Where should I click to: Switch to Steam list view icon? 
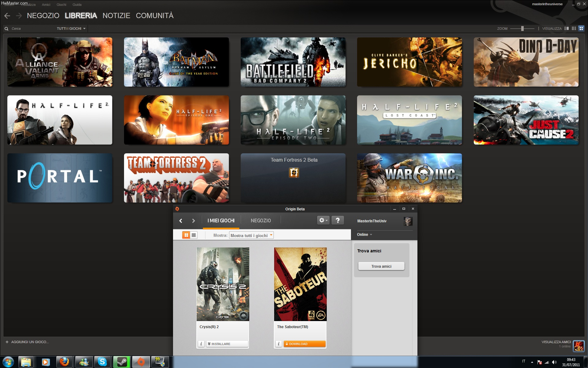574,29
